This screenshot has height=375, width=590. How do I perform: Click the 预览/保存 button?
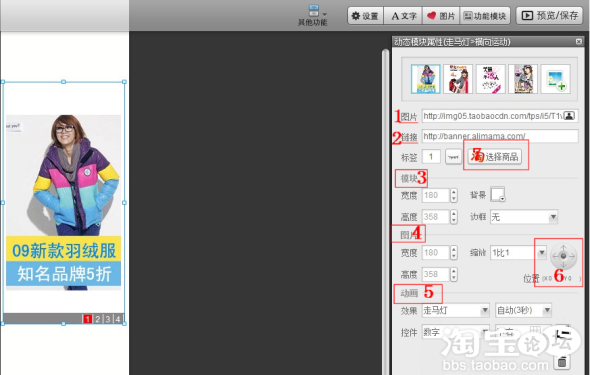(549, 15)
